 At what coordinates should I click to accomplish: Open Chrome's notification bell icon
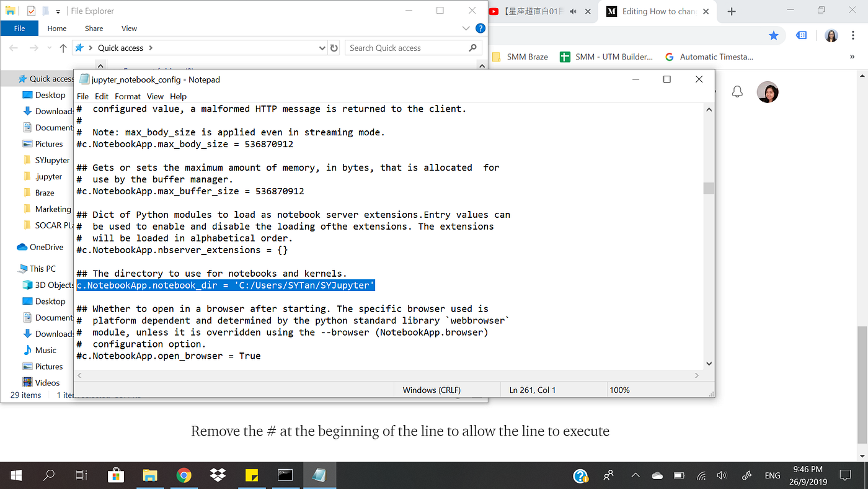(x=737, y=91)
